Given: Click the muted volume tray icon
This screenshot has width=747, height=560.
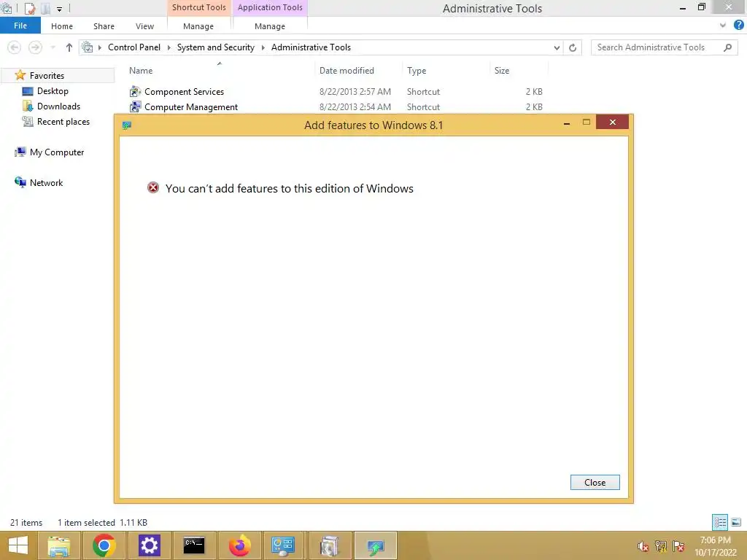Looking at the screenshot, I should point(643,546).
